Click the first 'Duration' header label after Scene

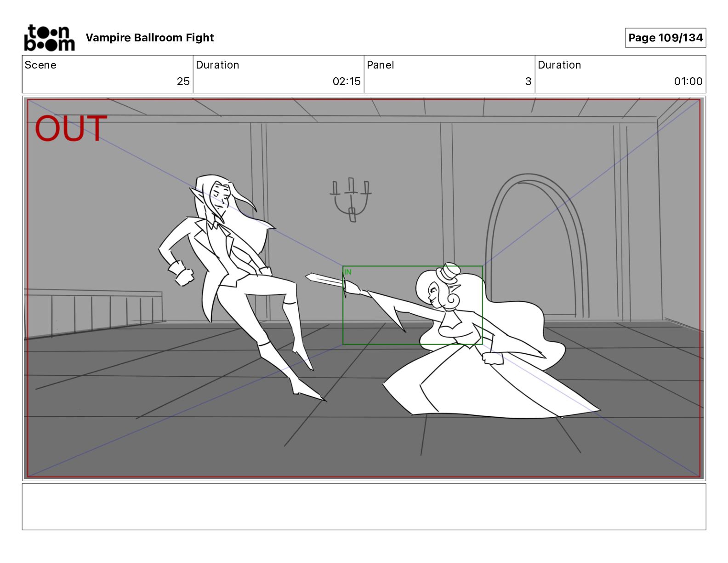[x=217, y=65]
